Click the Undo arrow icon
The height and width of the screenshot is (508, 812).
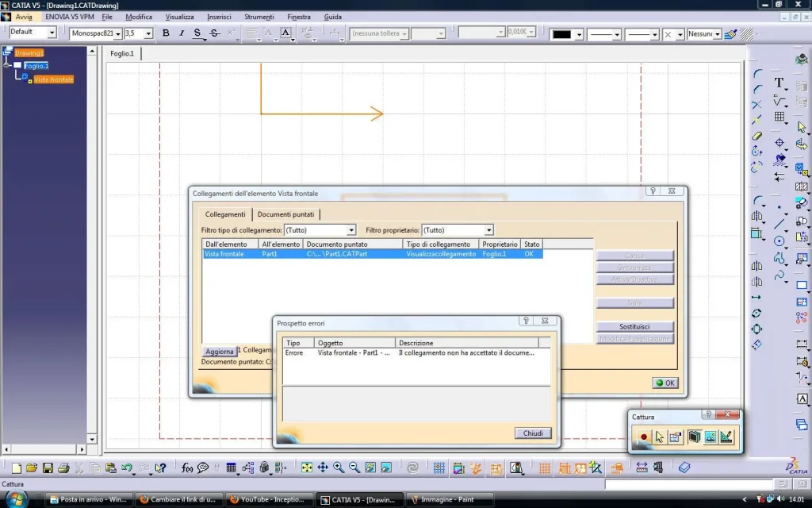point(127,468)
